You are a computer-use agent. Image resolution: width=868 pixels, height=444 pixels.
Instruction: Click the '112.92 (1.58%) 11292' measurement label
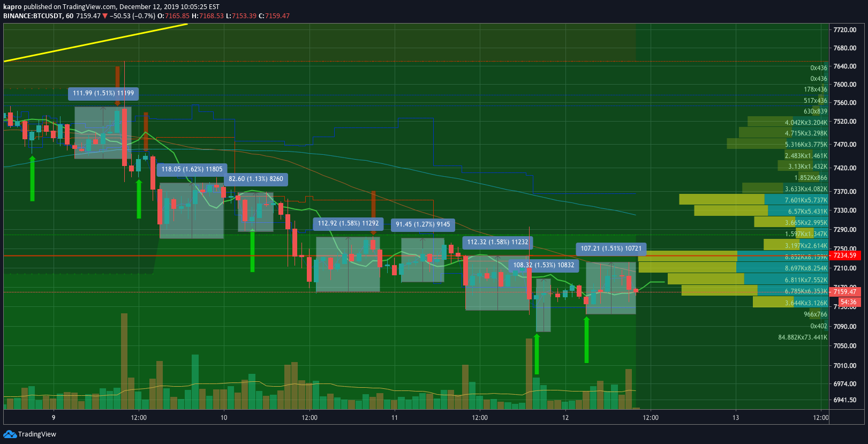348,223
